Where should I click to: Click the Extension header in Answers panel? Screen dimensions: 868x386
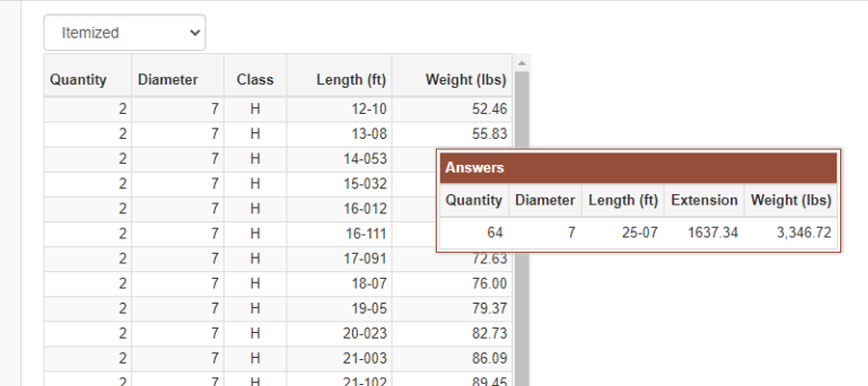pos(704,200)
